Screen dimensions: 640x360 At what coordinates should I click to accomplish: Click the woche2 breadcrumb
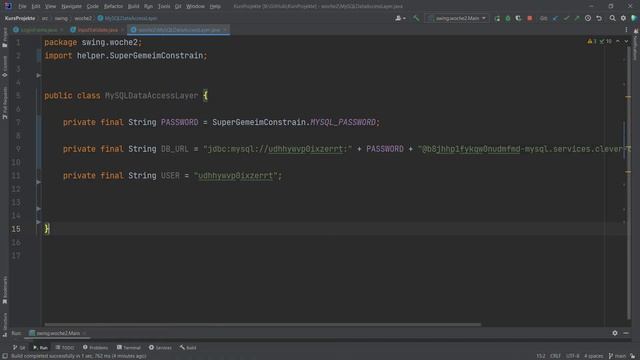coord(83,18)
